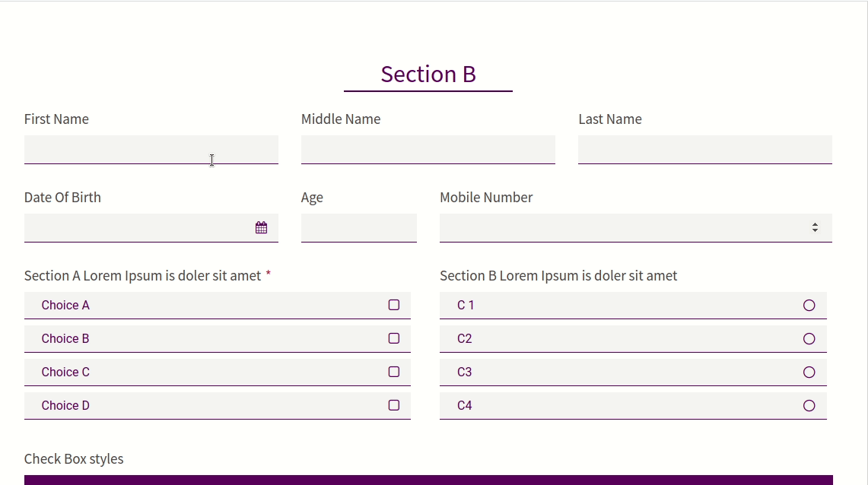Screen dimensions: 868x485
Task: Focus the Age input field
Action: pos(359,228)
